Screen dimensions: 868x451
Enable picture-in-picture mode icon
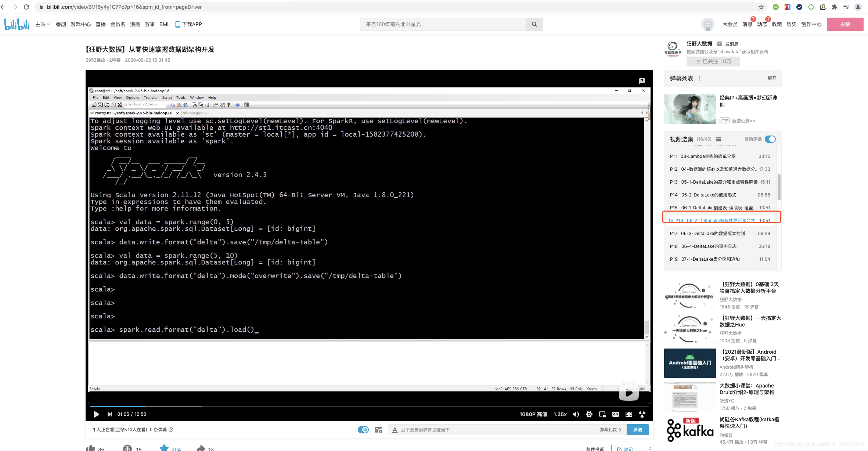tap(602, 414)
